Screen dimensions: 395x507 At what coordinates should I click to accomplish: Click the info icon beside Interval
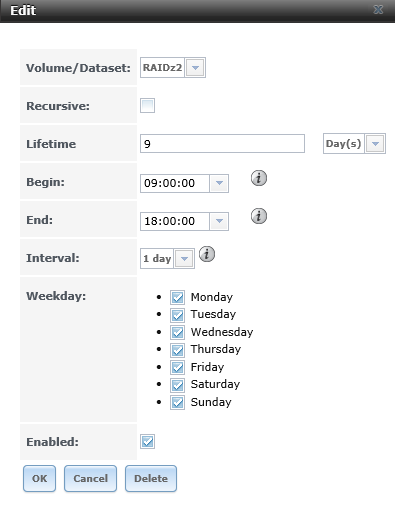pyautogui.click(x=207, y=254)
